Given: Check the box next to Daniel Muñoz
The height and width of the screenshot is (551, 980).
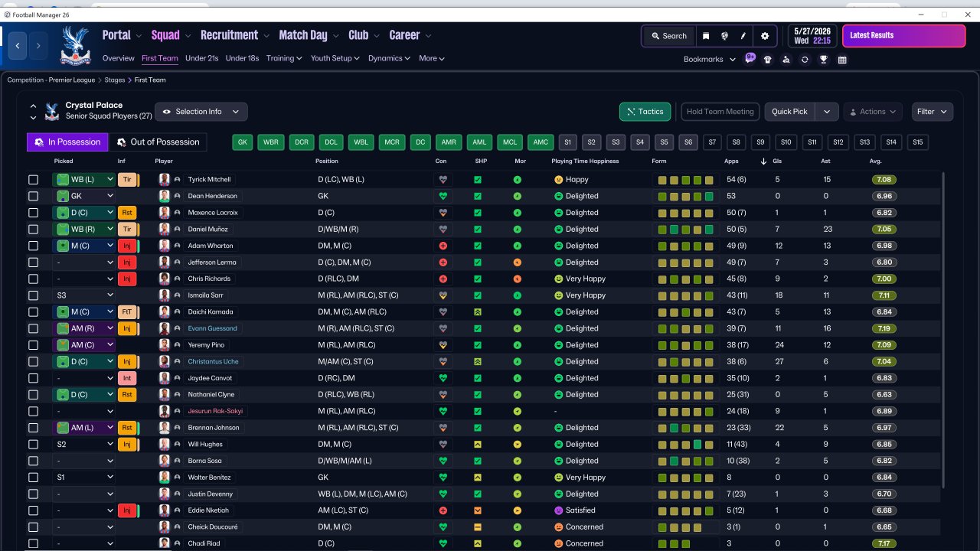Looking at the screenshot, I should click(x=33, y=230).
